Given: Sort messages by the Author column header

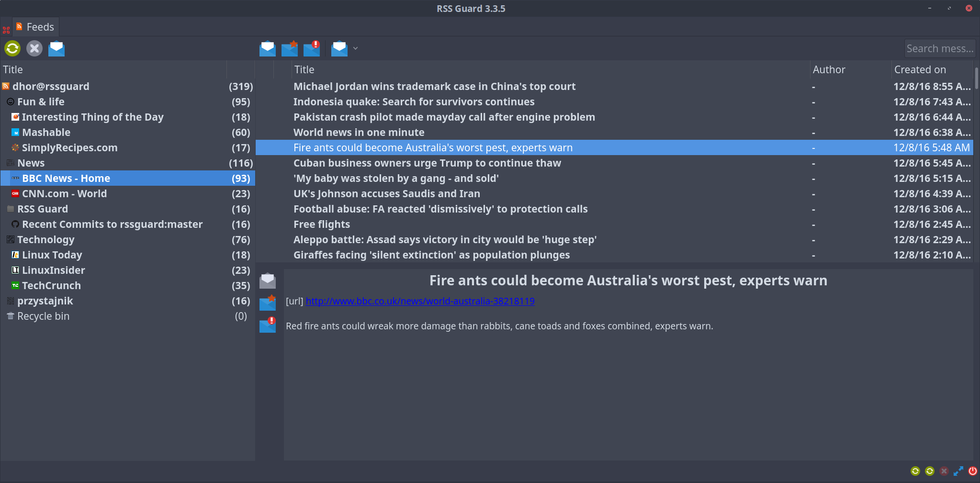Looking at the screenshot, I should (851, 69).
